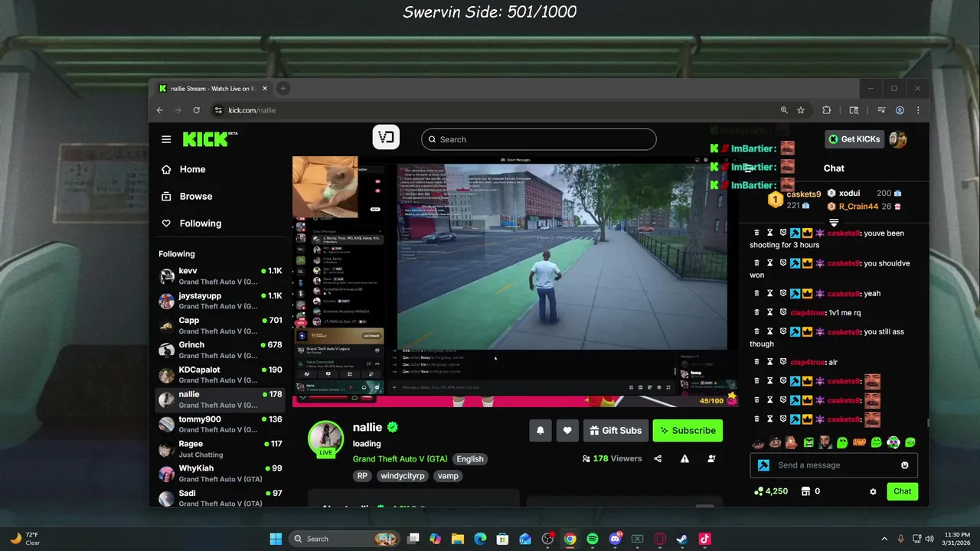The image size is (980, 551).
Task: Open Grinch channel in Following list
Action: (220, 350)
